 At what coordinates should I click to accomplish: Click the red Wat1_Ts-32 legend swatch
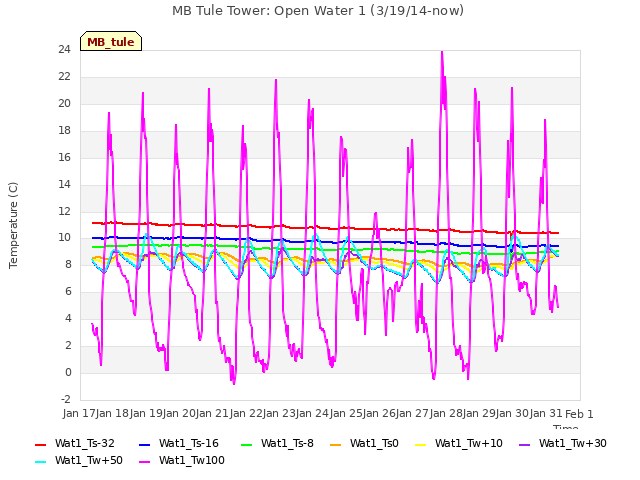coord(41,444)
